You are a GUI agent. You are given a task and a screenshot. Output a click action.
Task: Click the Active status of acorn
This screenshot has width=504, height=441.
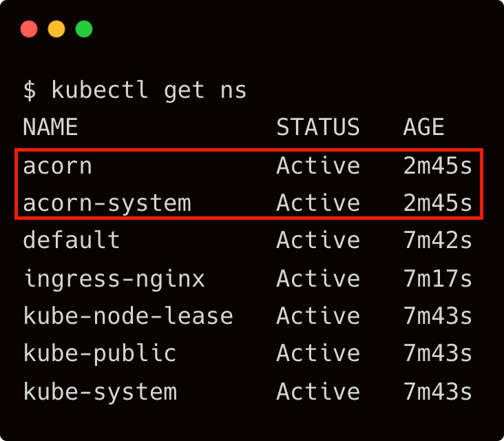[x=318, y=165]
